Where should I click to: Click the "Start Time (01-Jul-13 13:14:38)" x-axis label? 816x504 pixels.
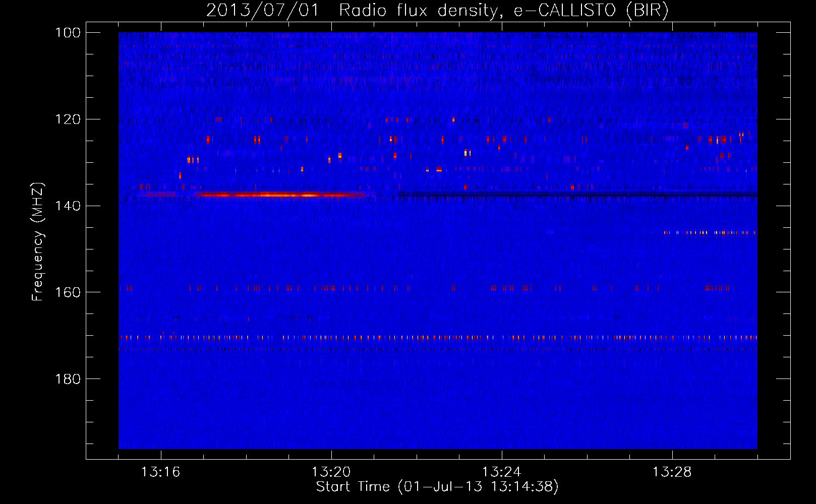437,487
